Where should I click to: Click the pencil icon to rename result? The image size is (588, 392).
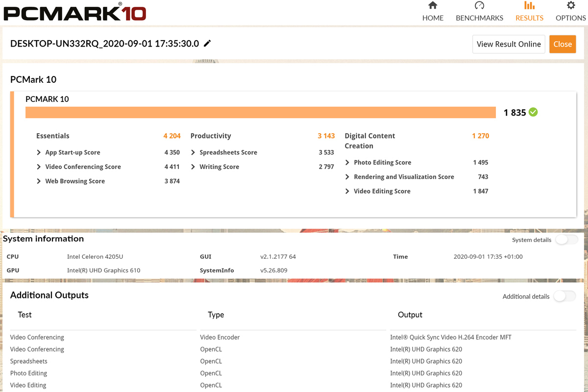[x=207, y=43]
